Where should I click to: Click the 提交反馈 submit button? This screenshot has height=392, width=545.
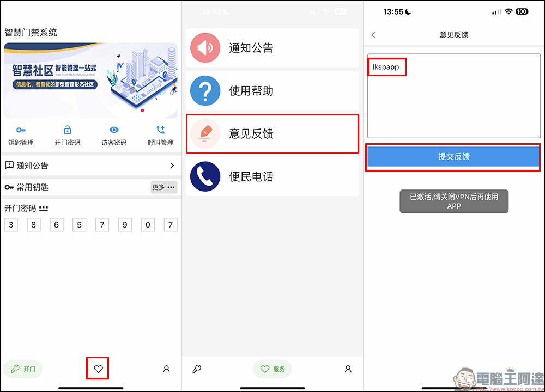453,157
